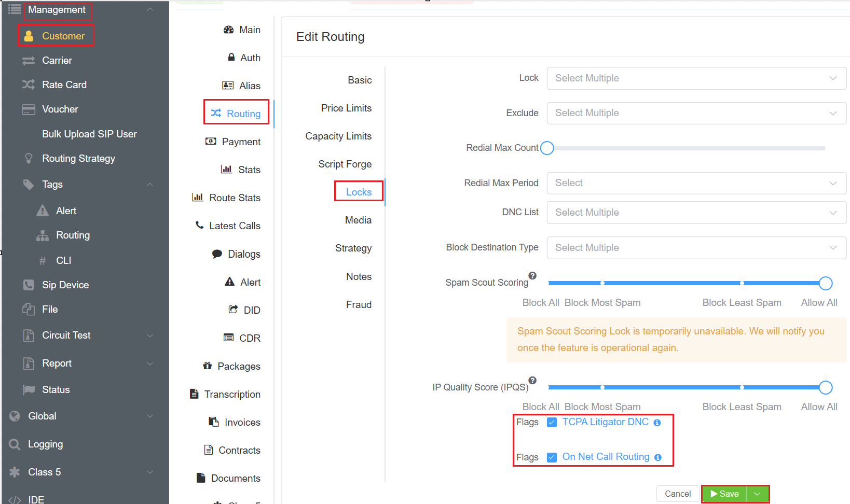Click the Spam Scout Scoring help icon

pyautogui.click(x=532, y=276)
